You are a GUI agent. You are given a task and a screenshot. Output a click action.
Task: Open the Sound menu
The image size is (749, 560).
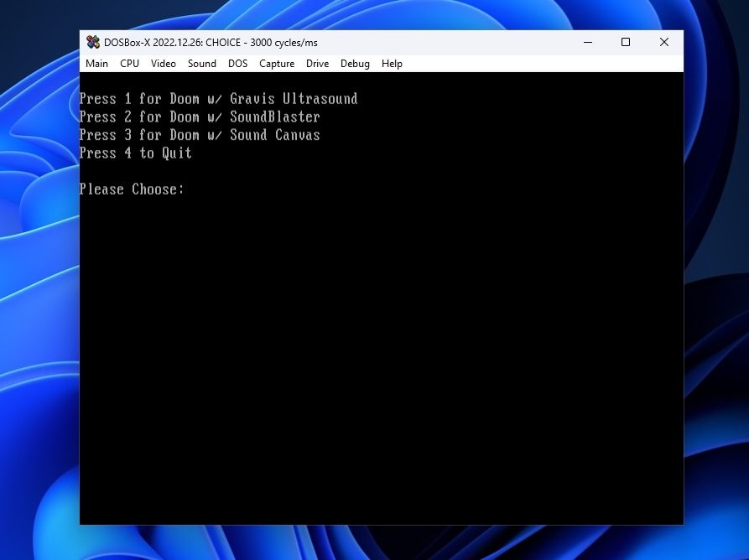(201, 64)
